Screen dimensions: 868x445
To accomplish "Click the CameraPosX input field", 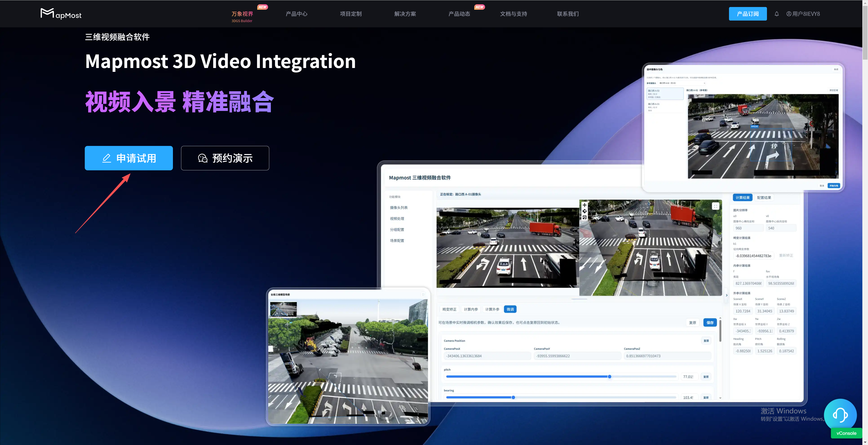I will tap(487, 356).
